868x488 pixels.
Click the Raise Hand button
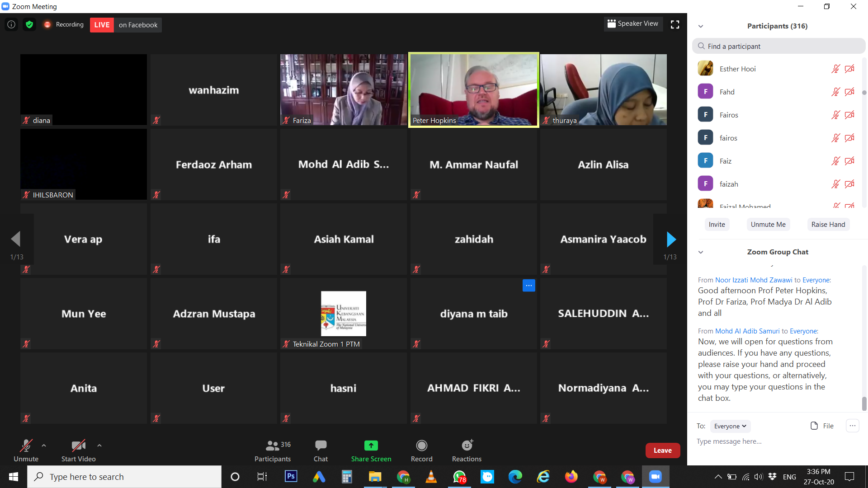tap(828, 224)
